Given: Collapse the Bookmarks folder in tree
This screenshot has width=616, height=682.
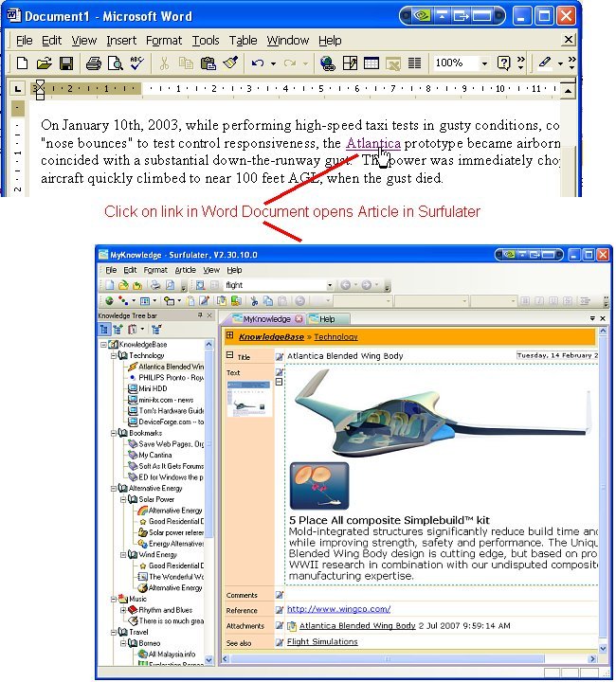Looking at the screenshot, I should 114,433.
